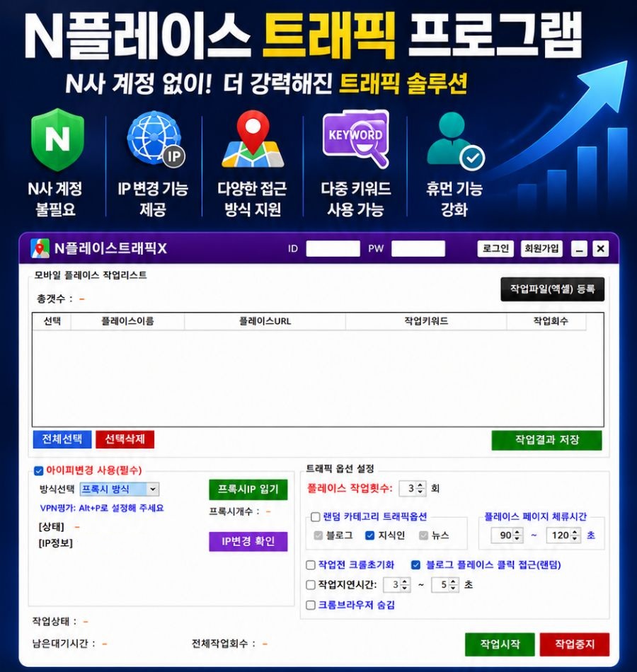This screenshot has width=637, height=672.
Task: Minimize the N플레이스트래픽X window
Action: click(579, 248)
